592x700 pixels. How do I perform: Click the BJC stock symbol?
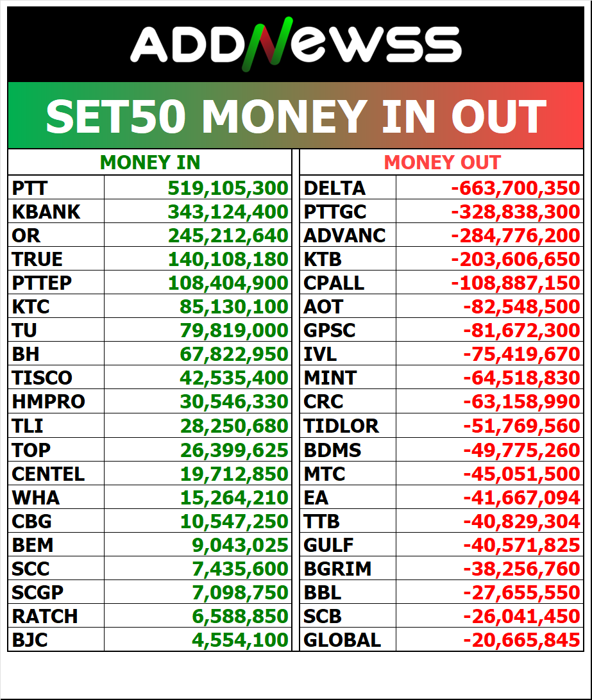[30, 640]
